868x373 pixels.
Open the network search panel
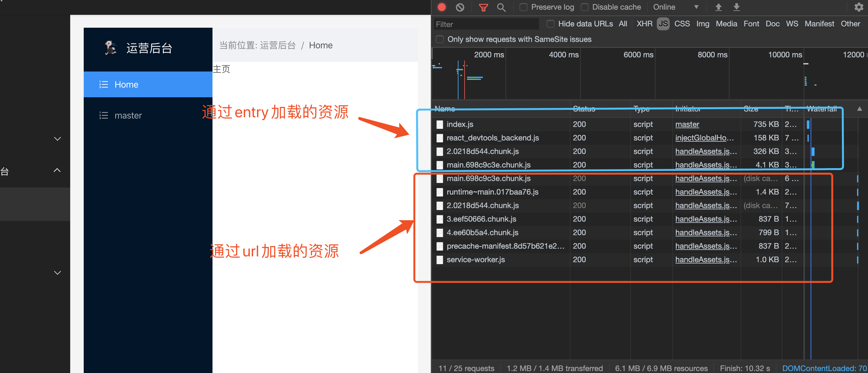[x=501, y=7]
